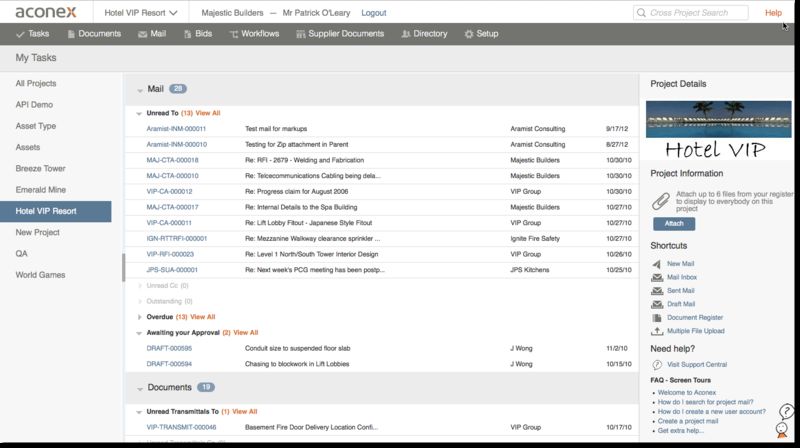Viewport: 800px width, 448px height.
Task: Open the Tasks menu
Action: 33,34
